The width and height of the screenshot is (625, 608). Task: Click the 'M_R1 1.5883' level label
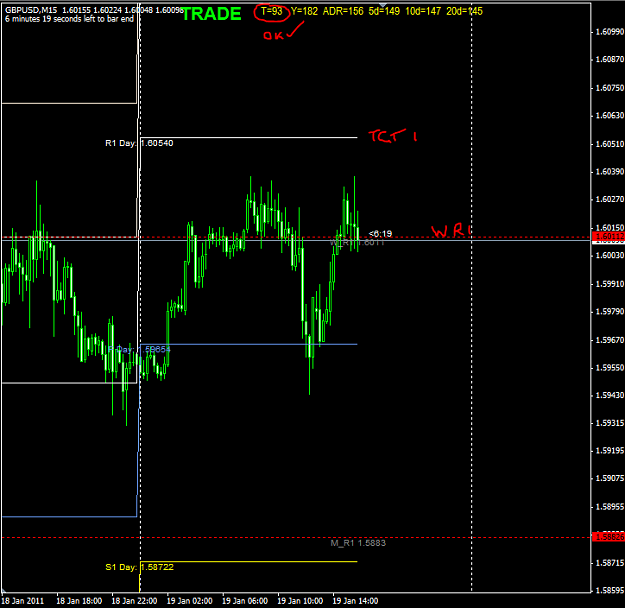coord(358,543)
